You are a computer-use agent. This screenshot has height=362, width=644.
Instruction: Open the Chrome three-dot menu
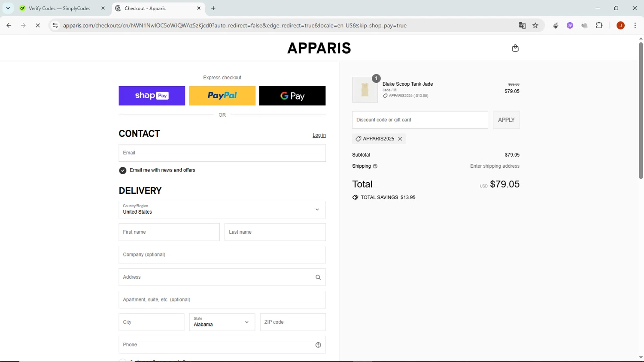[635, 26]
